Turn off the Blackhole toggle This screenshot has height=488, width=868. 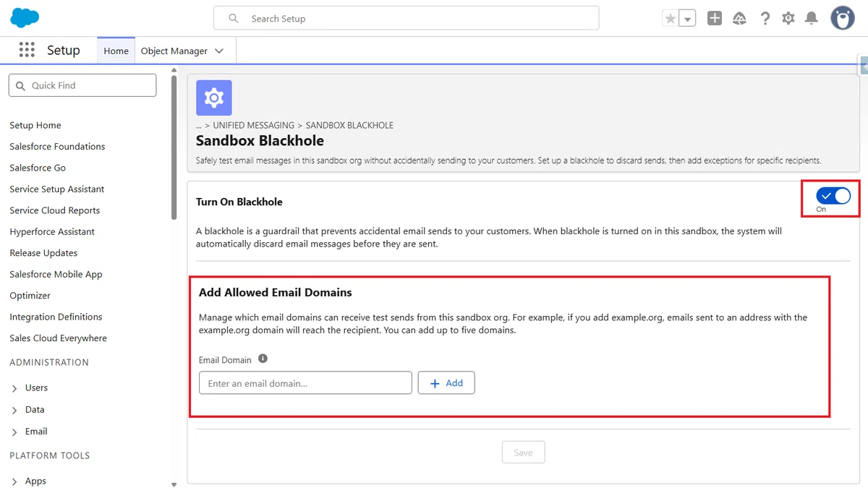(833, 196)
